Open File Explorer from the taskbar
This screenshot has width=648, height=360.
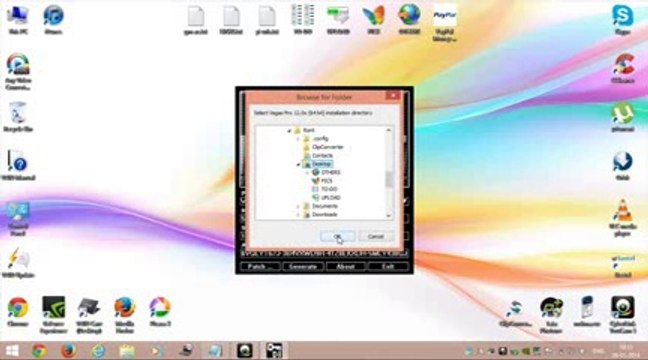click(x=127, y=351)
